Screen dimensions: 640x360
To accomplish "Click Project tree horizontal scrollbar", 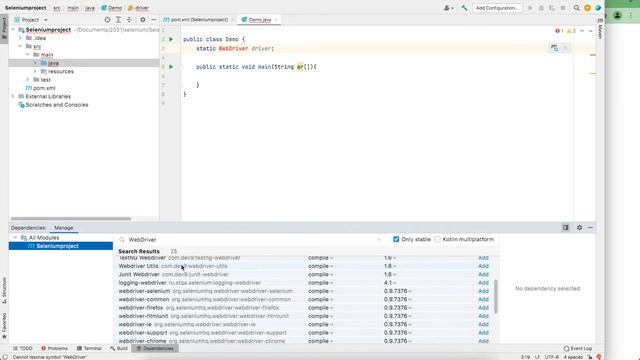I will pos(71,219).
